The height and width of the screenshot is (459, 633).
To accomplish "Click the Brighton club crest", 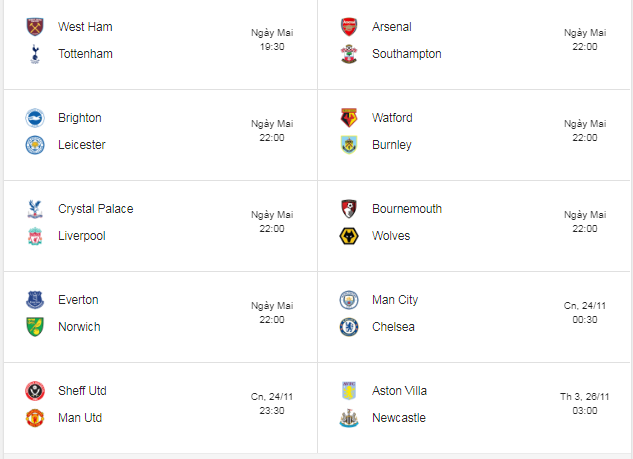I will (x=35, y=118).
